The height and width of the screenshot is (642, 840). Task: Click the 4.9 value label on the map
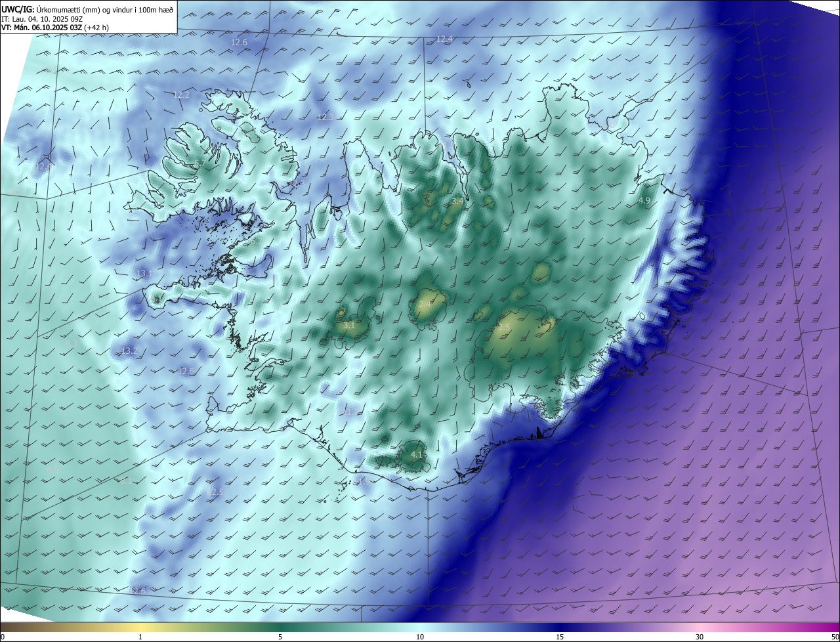(644, 201)
